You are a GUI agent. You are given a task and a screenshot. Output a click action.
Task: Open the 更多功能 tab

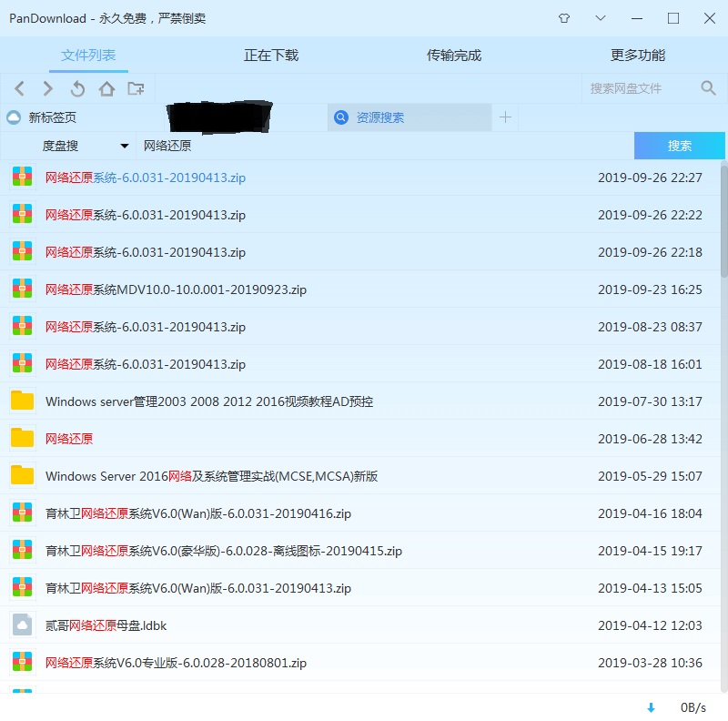click(x=637, y=55)
